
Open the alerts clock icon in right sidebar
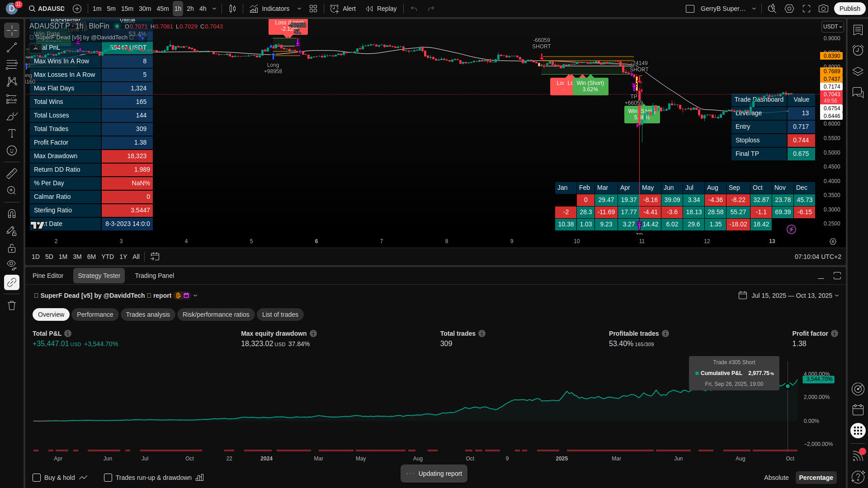click(x=858, y=50)
